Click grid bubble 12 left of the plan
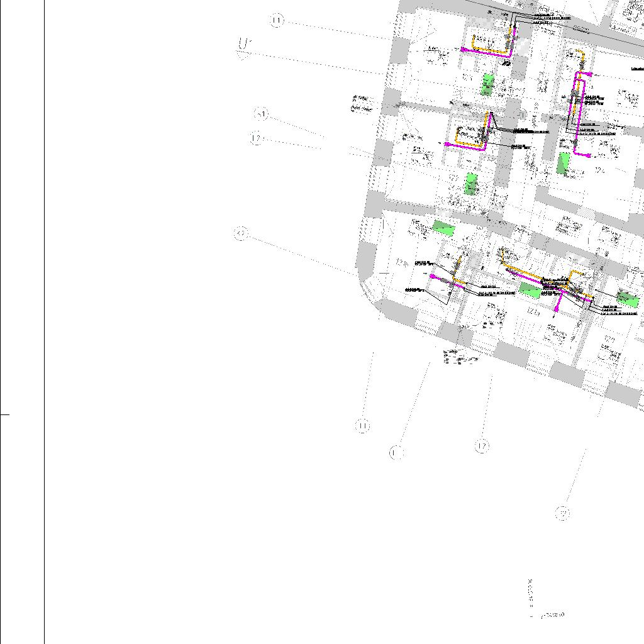The width and height of the screenshot is (644, 644). [256, 138]
